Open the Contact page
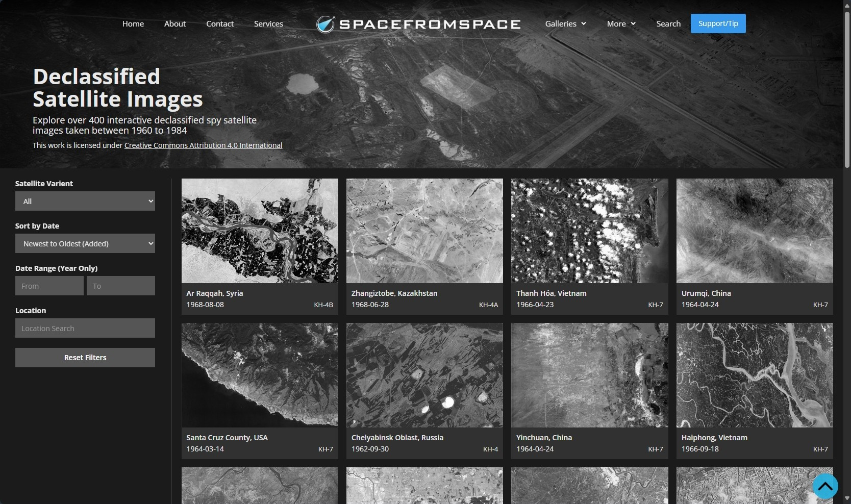 pos(220,23)
